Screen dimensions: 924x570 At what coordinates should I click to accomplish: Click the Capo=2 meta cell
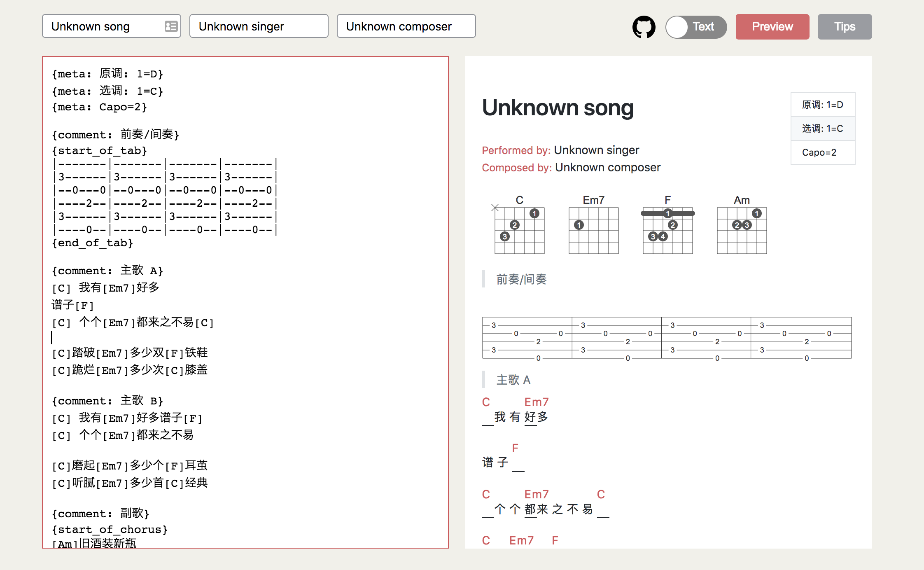click(x=822, y=152)
